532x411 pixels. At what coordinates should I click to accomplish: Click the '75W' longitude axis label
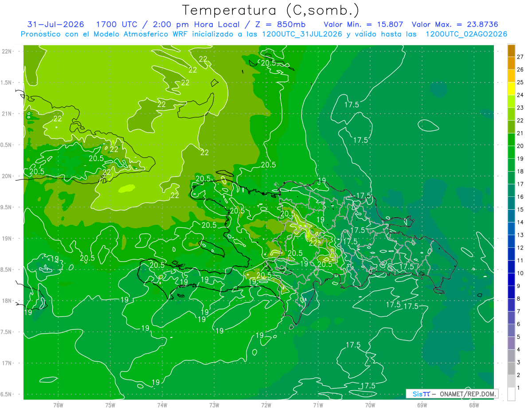[110, 405]
